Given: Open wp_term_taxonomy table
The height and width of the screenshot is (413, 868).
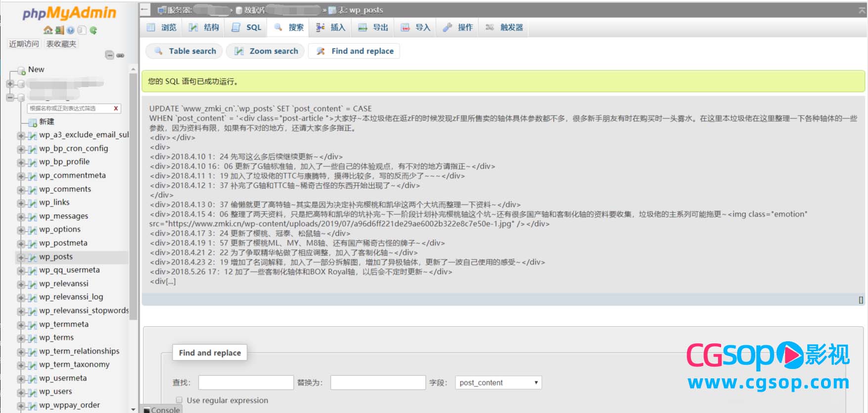Looking at the screenshot, I should (74, 365).
